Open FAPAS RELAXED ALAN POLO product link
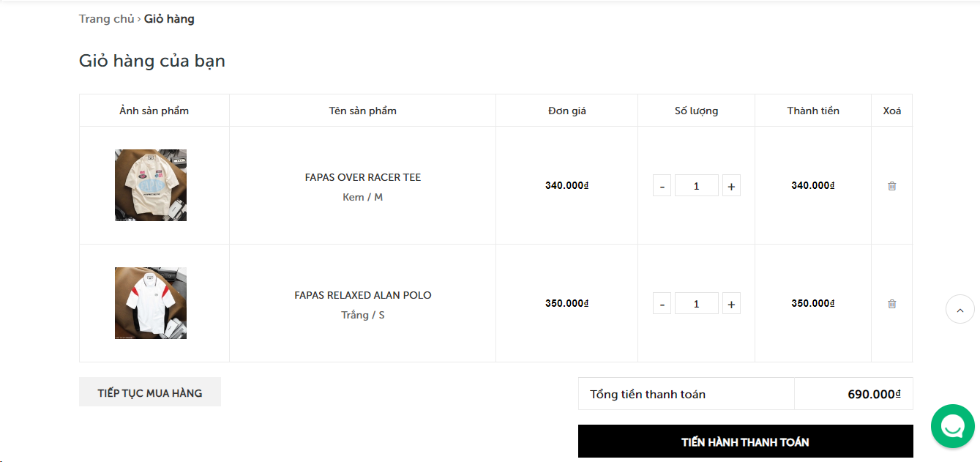Screen dimensions: 980x462 pos(363,295)
